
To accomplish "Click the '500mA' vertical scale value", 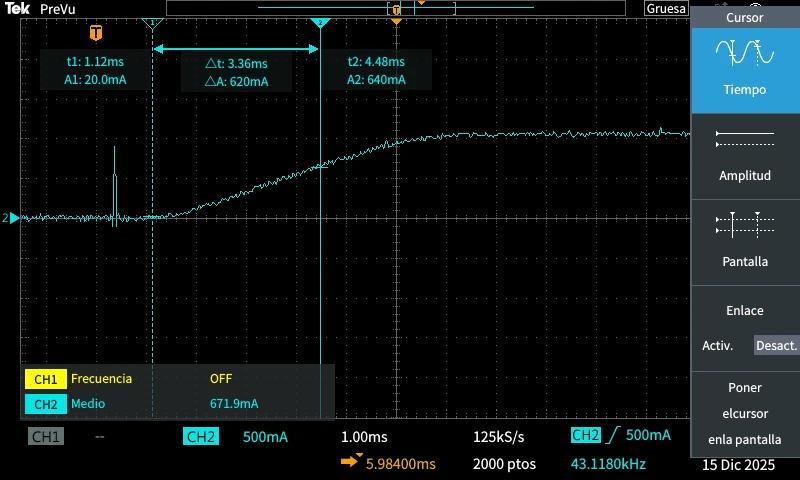I will (265, 437).
